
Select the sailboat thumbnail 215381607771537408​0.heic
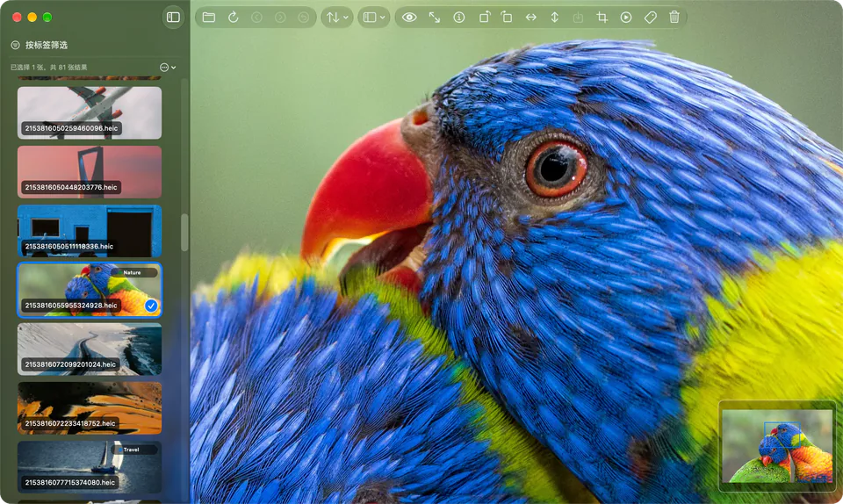[x=90, y=467]
